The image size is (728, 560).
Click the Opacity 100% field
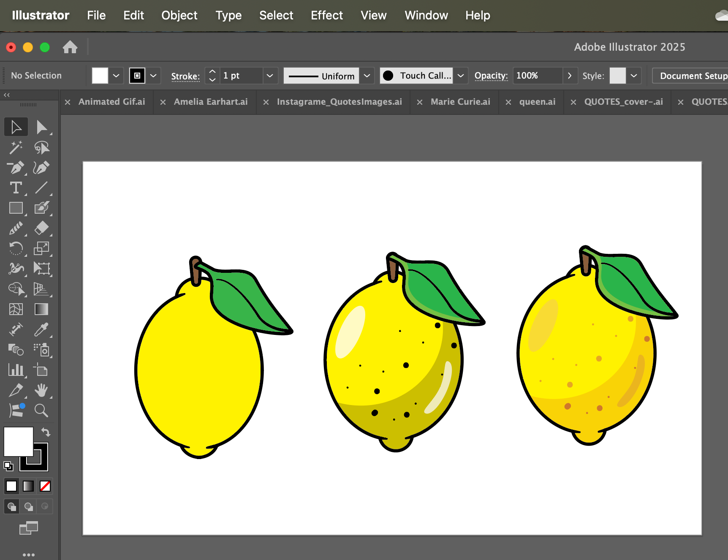point(538,76)
